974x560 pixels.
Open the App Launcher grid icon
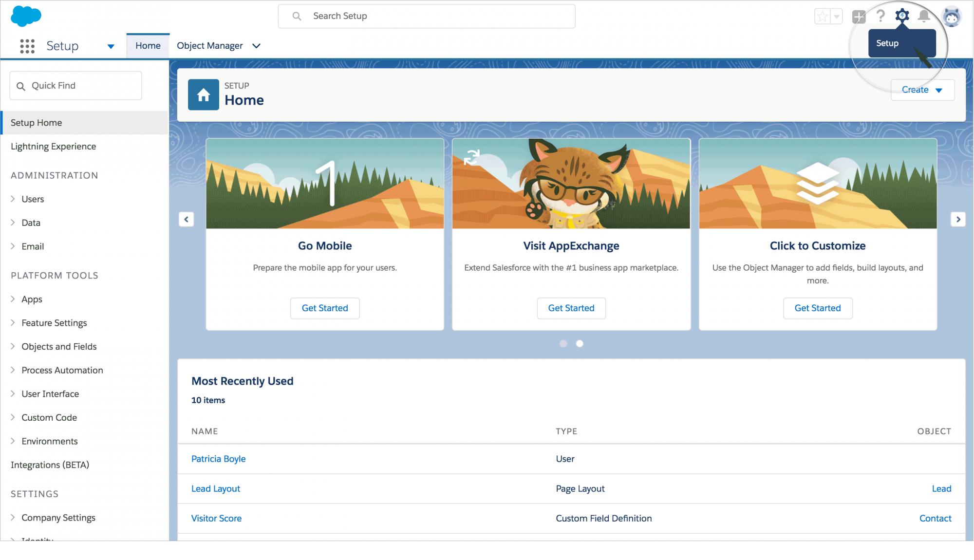point(27,46)
